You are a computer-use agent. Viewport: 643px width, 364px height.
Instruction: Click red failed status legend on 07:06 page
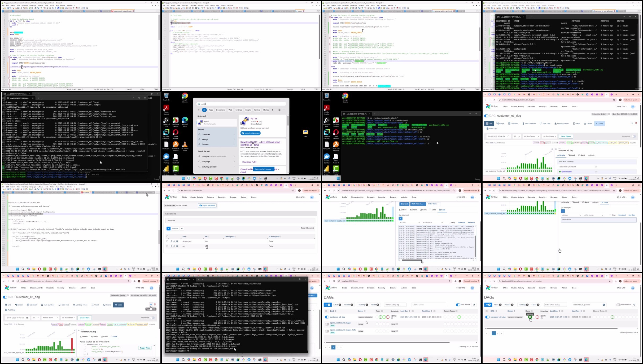(542, 143)
